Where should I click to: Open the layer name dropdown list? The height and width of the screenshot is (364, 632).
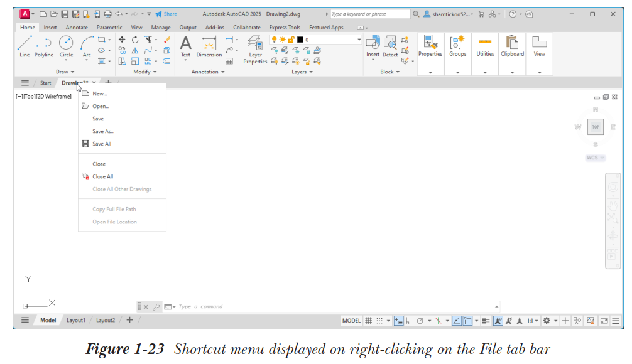point(359,40)
